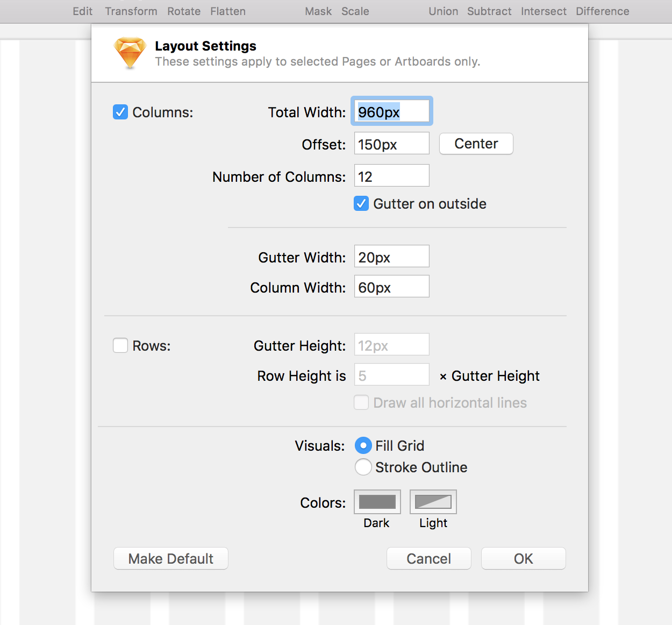
Task: Click the Intersect toolbar item
Action: [x=544, y=11]
